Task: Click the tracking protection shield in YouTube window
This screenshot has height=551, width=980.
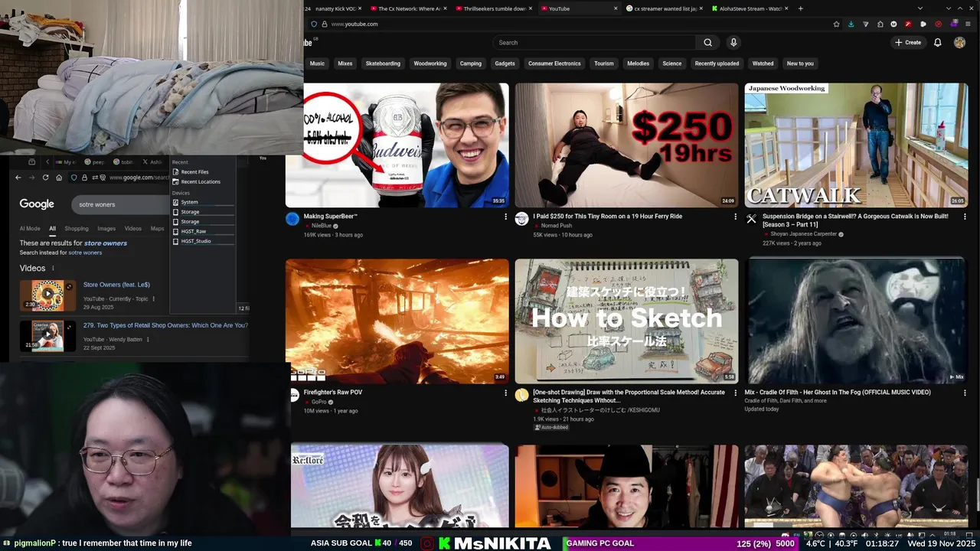Action: pos(312,24)
